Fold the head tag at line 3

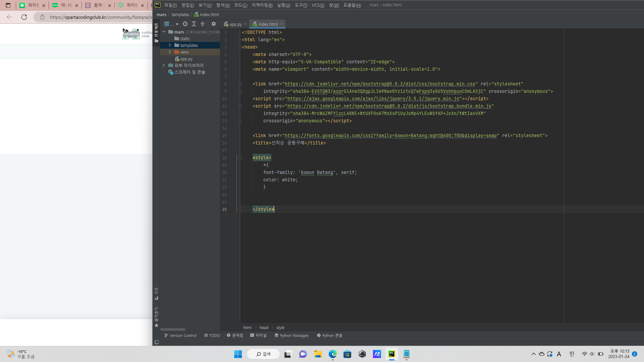point(240,47)
